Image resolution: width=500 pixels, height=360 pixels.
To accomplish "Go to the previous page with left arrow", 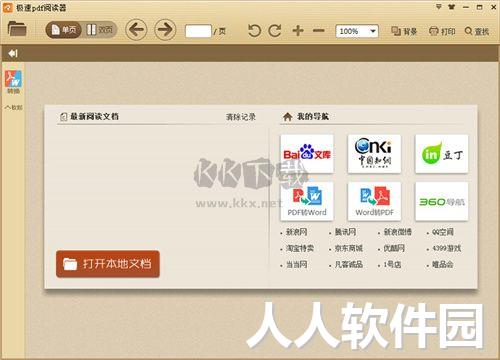I will pos(136,30).
